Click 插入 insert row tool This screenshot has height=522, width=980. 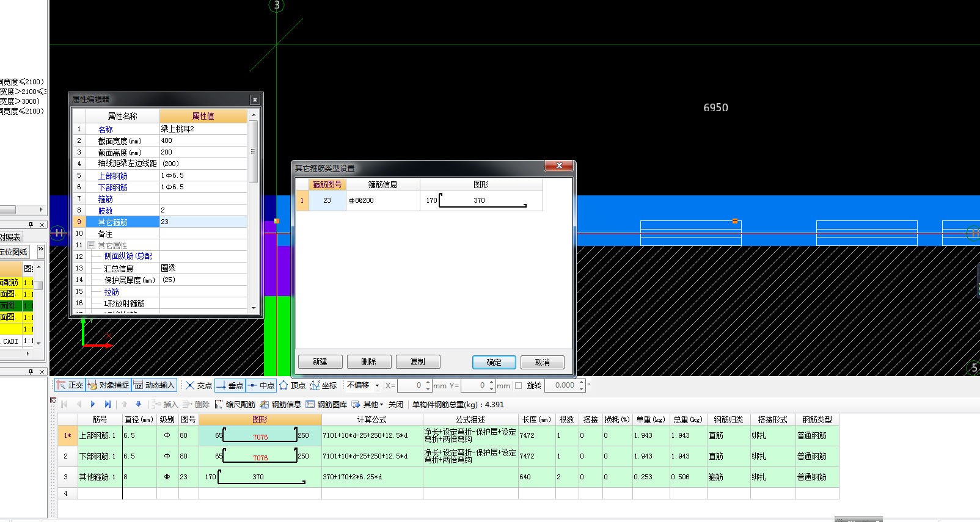pyautogui.click(x=164, y=404)
